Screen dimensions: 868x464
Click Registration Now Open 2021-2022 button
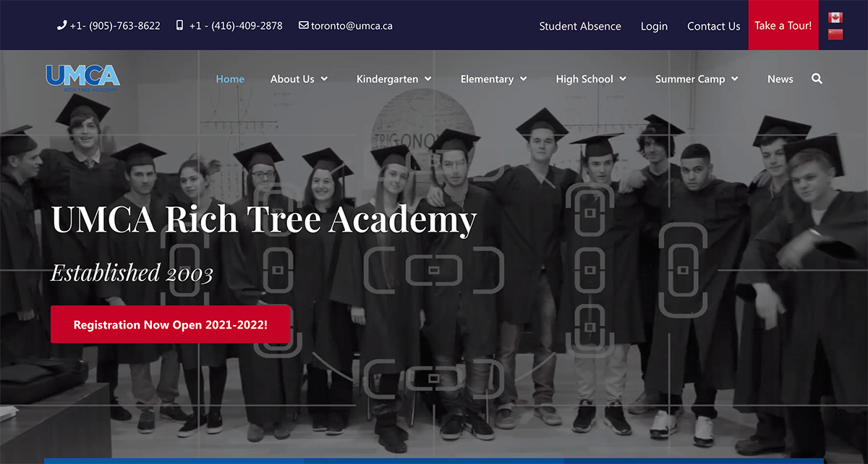[x=171, y=324]
